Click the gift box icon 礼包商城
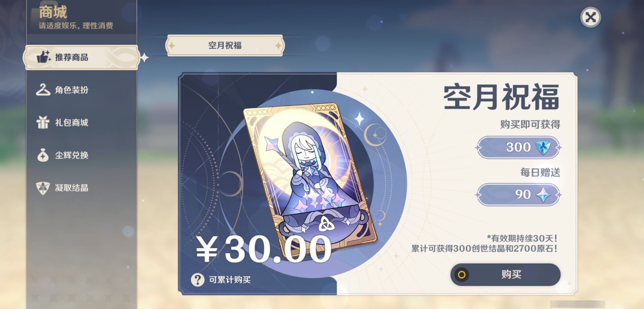Image resolution: width=644 pixels, height=309 pixels. 43,122
